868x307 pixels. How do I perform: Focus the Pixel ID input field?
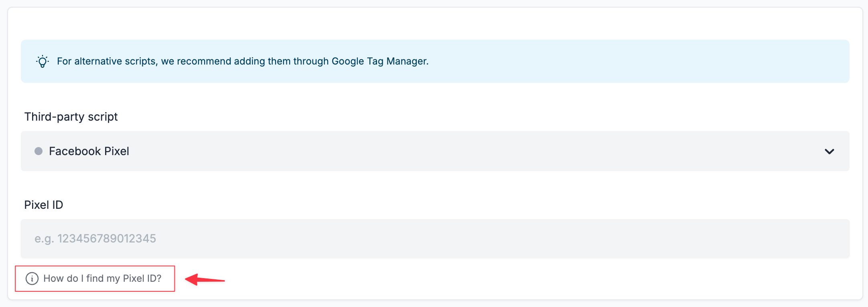[x=435, y=238]
